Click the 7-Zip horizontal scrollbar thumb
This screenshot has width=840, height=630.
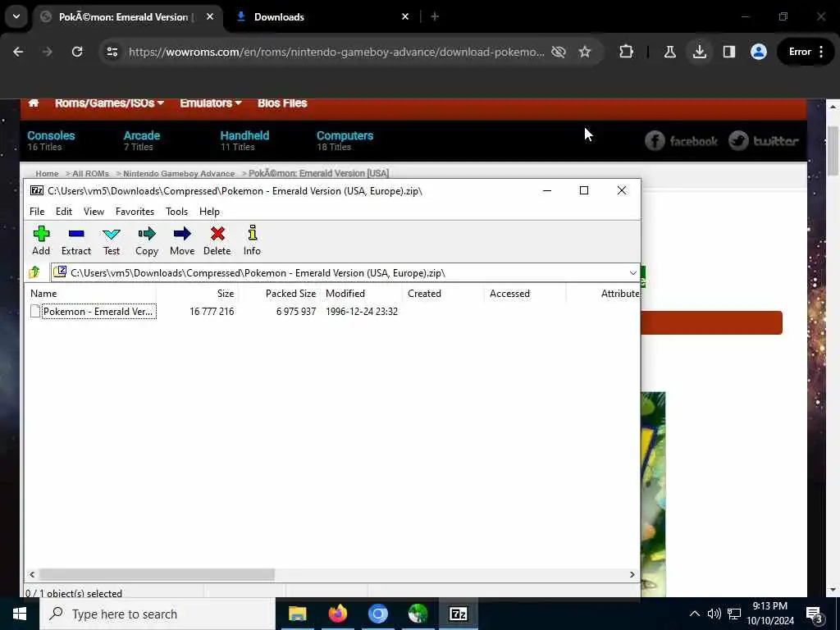tap(157, 574)
